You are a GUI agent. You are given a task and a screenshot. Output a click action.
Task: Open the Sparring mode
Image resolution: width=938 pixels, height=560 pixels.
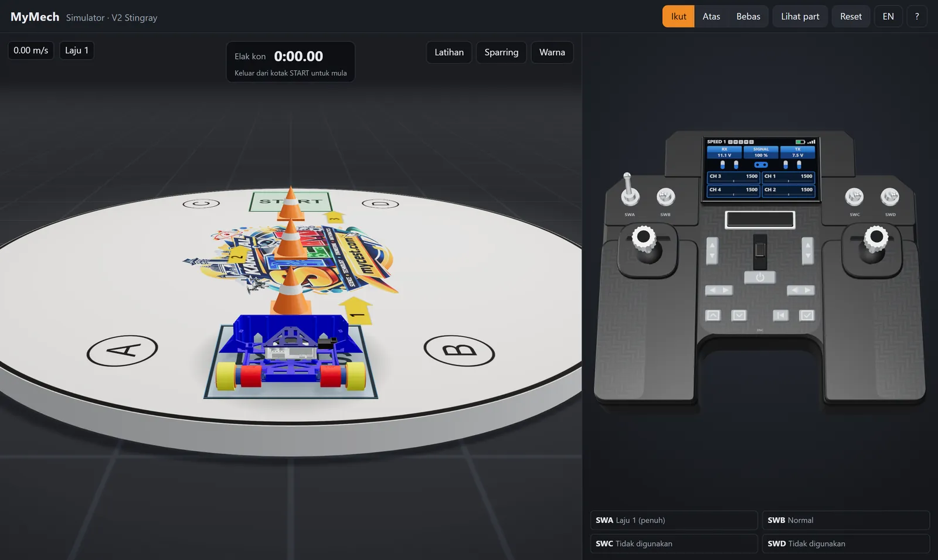[501, 52]
